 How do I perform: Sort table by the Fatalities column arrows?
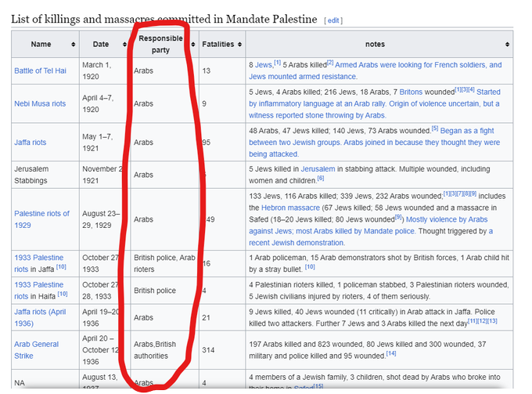240,45
